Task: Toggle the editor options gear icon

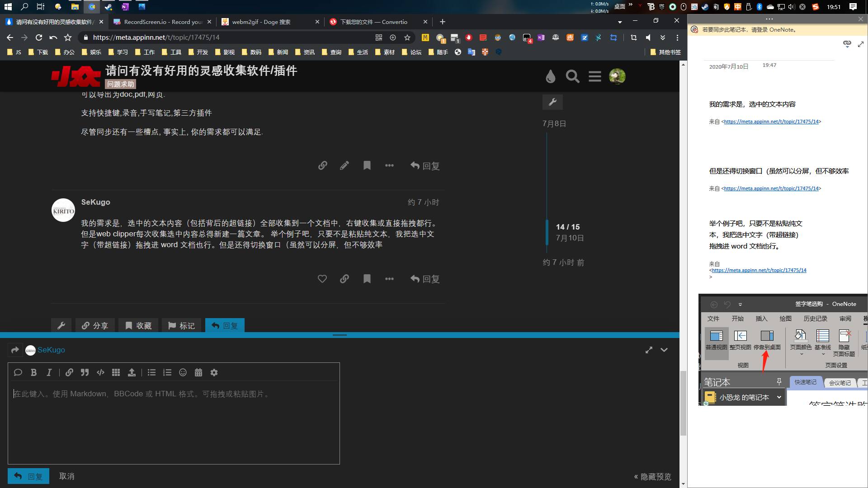Action: click(x=214, y=372)
